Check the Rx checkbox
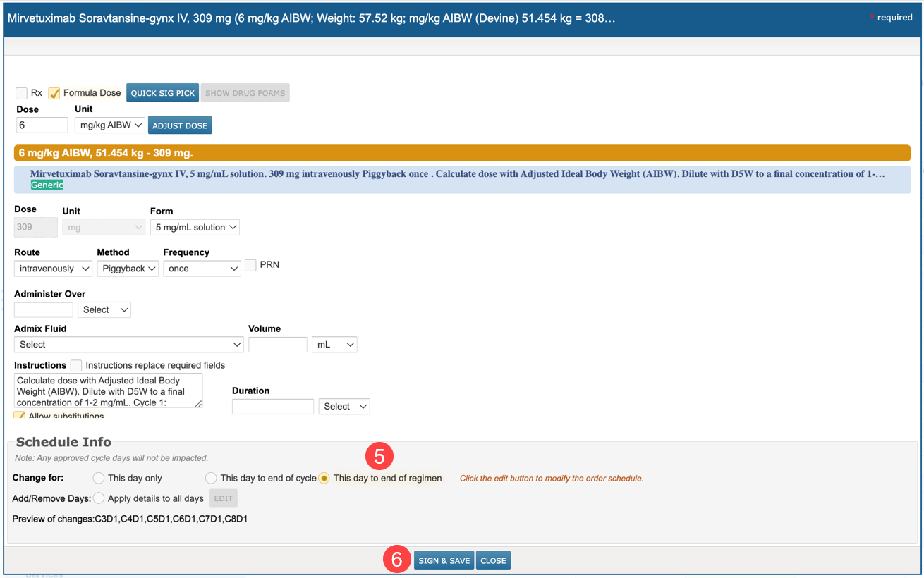 click(22, 93)
